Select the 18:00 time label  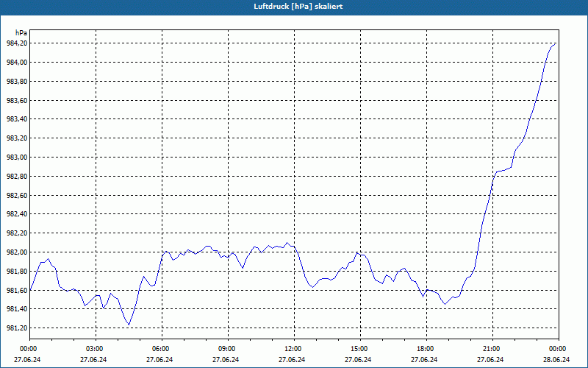(426, 349)
